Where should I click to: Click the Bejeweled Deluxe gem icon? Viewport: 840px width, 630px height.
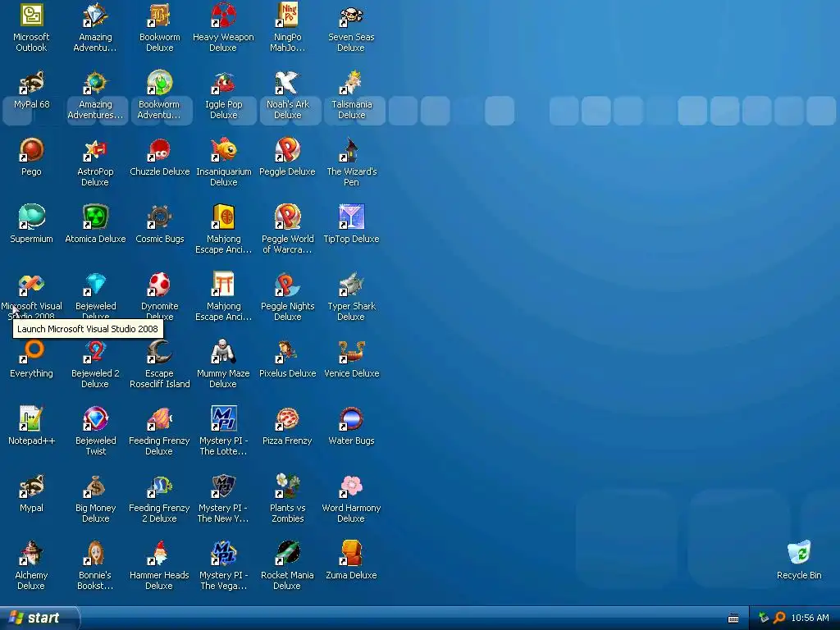[95, 285]
